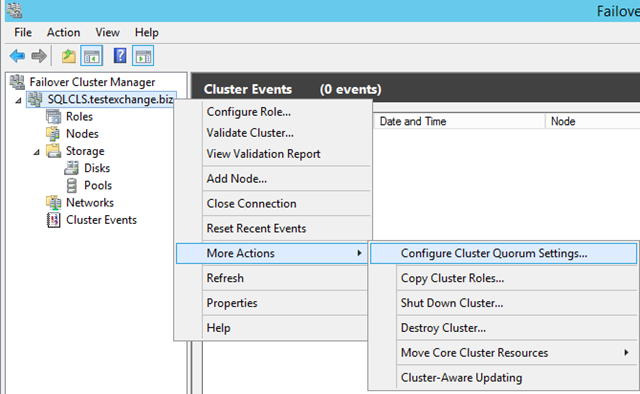Select Cluster-Aware Updating submenu entry
The height and width of the screenshot is (394, 640).
point(503,378)
